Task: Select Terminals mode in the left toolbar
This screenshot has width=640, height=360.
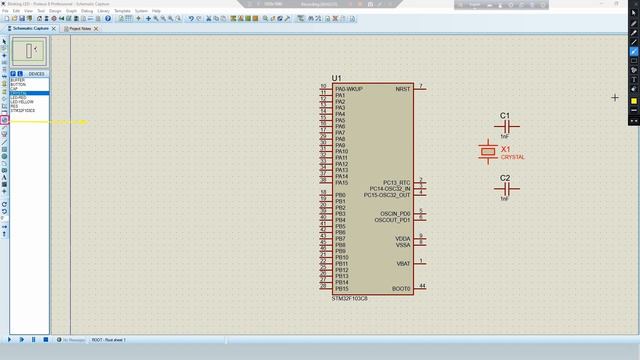Action: [x=4, y=91]
